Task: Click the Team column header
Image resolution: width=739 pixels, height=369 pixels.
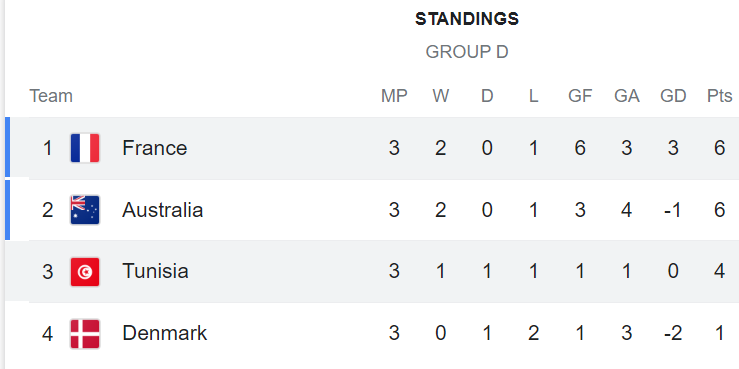Action: pos(51,96)
